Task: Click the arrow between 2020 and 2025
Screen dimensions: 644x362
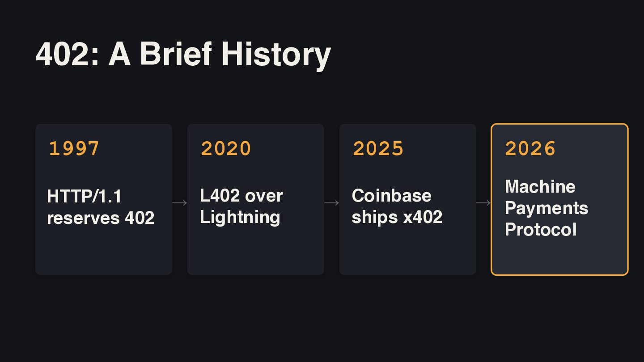Action: 332,203
